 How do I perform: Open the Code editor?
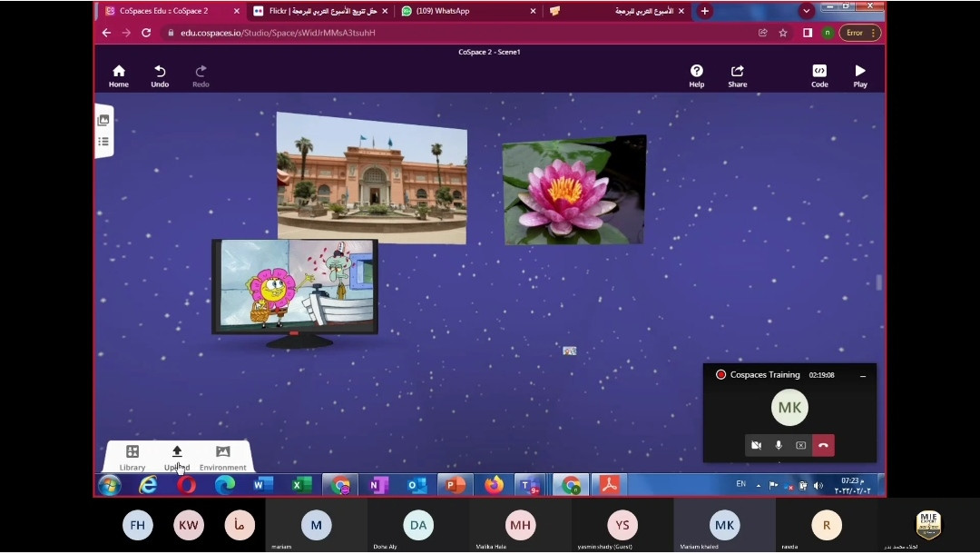819,75
